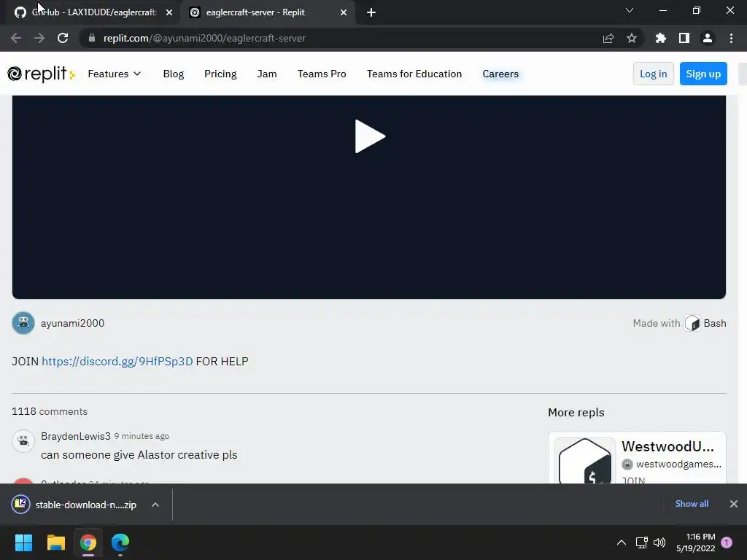Open the Jam menu item
The image size is (747, 560).
coord(267,74)
